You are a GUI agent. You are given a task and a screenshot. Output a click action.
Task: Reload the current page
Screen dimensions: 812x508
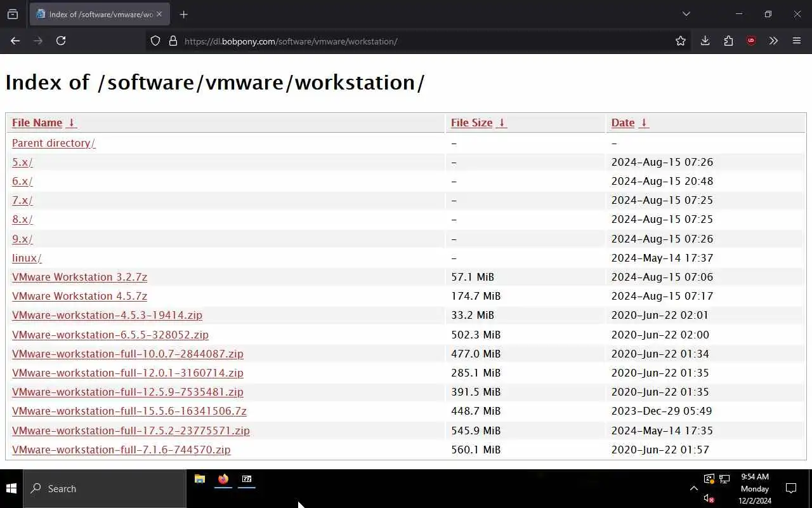tap(61, 41)
